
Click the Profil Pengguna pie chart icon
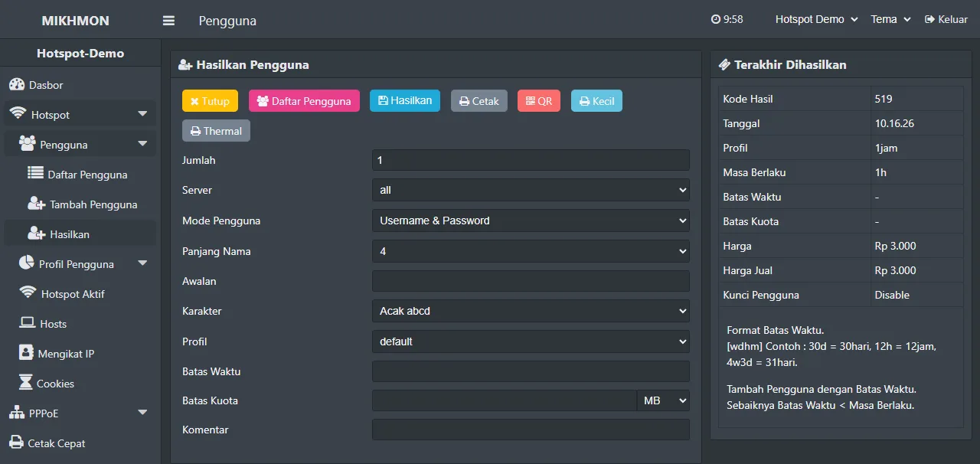[x=26, y=263]
